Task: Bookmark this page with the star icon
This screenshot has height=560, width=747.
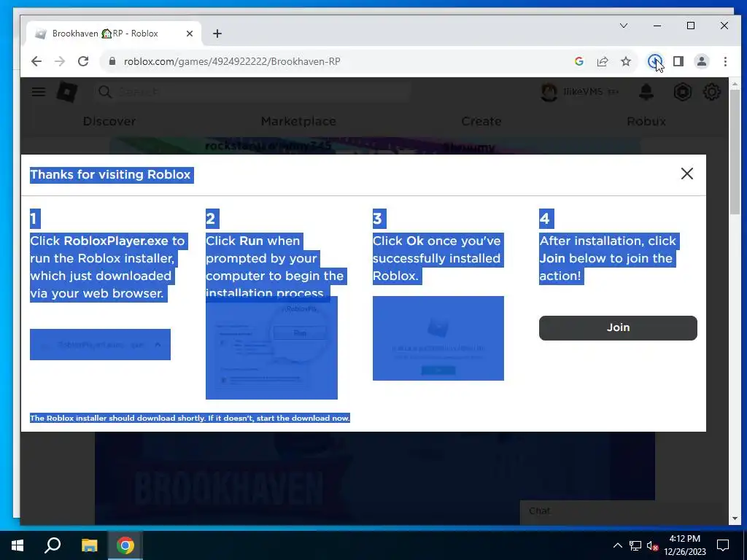Action: [x=626, y=61]
